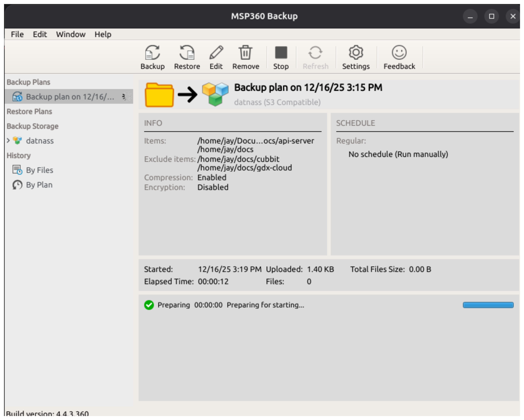The height and width of the screenshot is (420, 524).
Task: Click the Remove trash can icon
Action: tap(246, 53)
